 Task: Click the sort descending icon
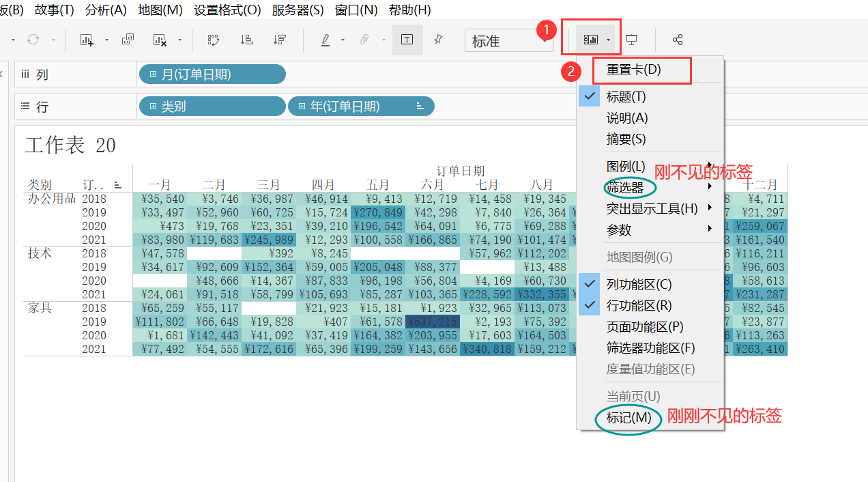coord(280,40)
